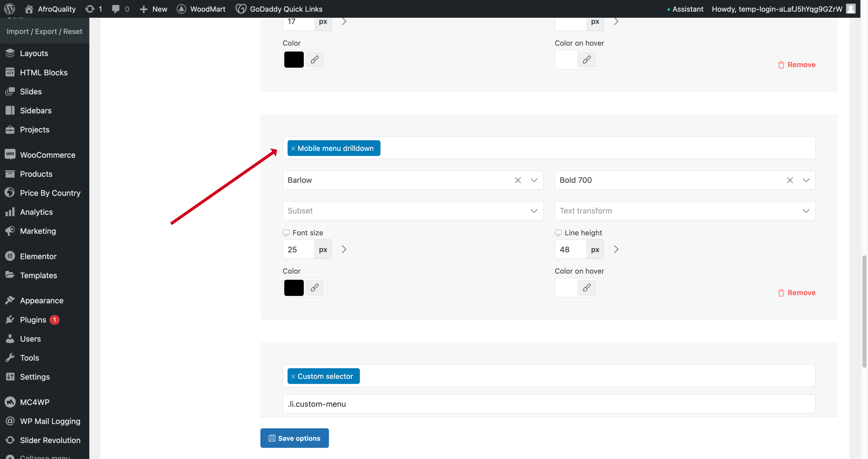
Task: Open Sidebars menu icon
Action: point(10,110)
